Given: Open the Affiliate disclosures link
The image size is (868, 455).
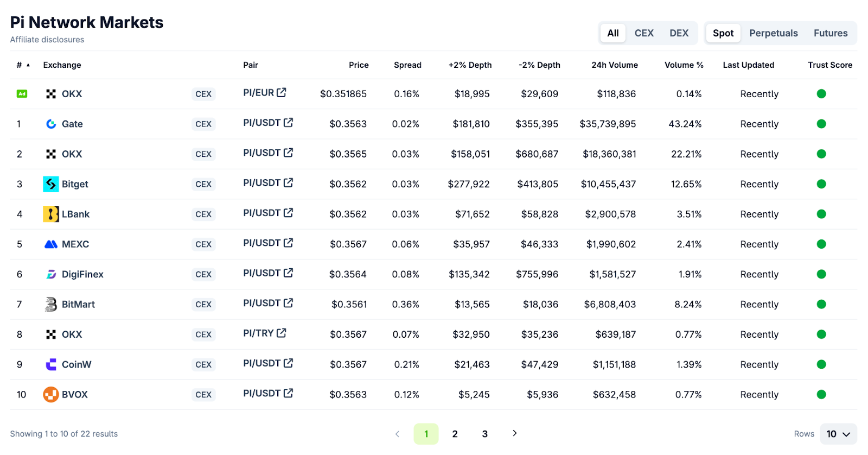Looking at the screenshot, I should 47,40.
